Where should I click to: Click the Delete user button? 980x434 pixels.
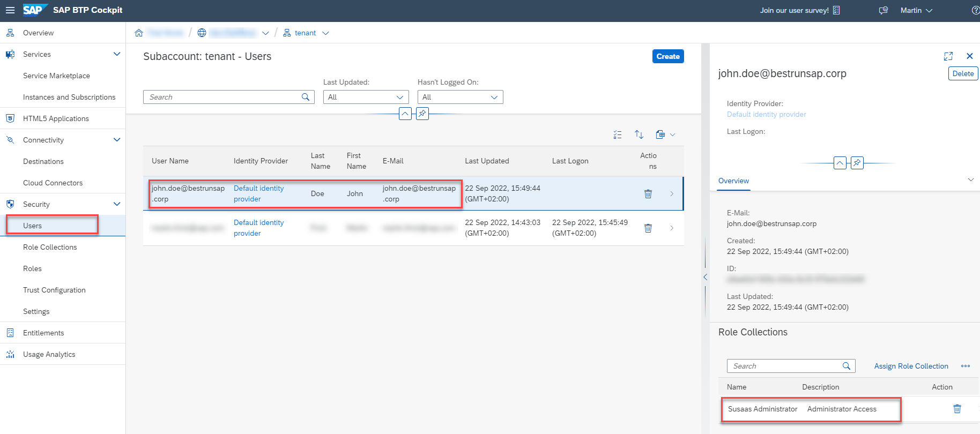click(x=963, y=73)
